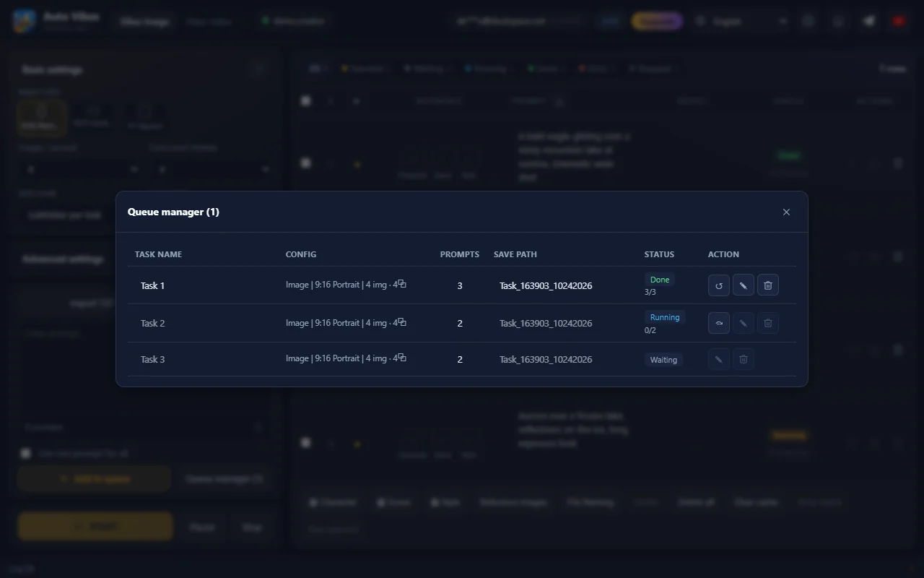Edit the waiting Task 3 via pencil icon
The height and width of the screenshot is (578, 924).
coord(719,359)
